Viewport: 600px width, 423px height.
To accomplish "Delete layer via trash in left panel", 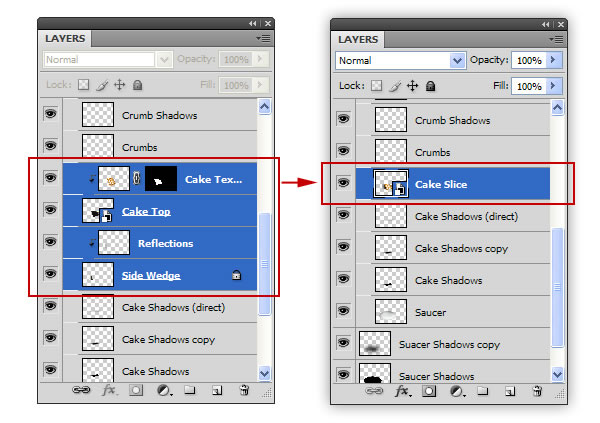I will coord(245,390).
